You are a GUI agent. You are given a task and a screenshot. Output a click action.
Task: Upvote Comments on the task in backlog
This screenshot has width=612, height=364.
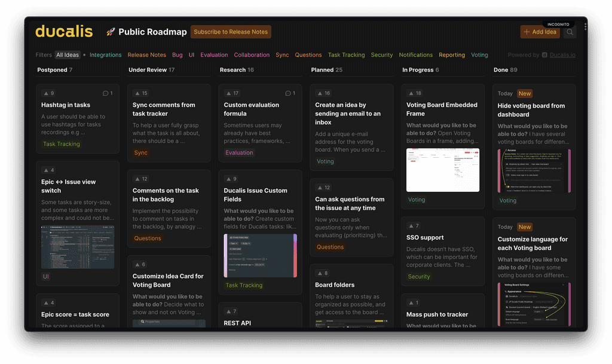140,179
